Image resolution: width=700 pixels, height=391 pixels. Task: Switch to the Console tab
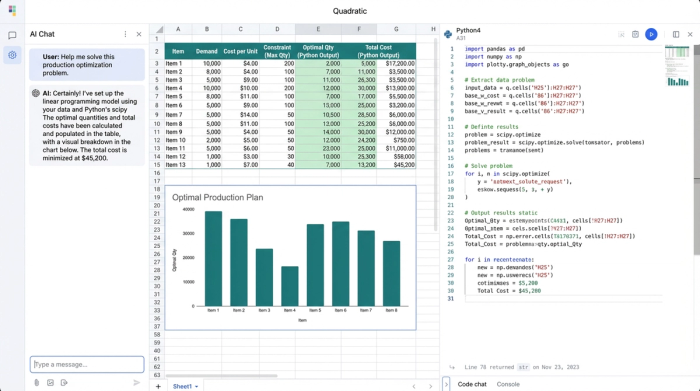click(x=508, y=384)
